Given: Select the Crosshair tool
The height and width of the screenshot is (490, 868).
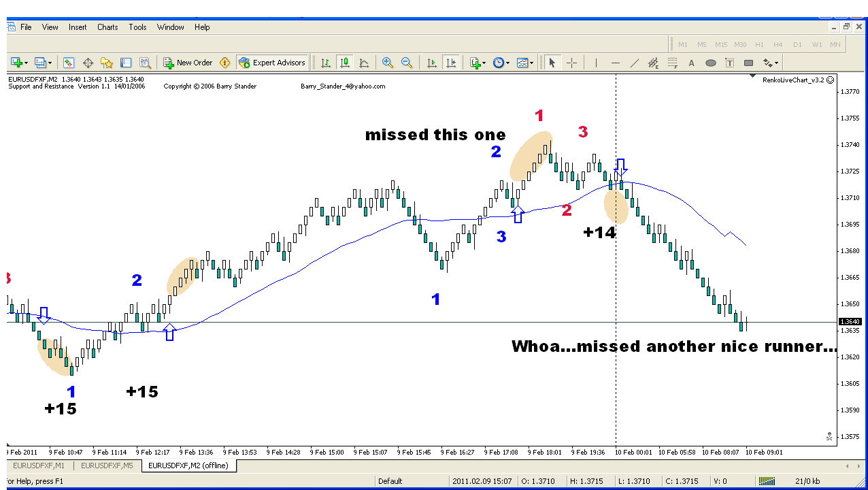Looking at the screenshot, I should [x=571, y=63].
